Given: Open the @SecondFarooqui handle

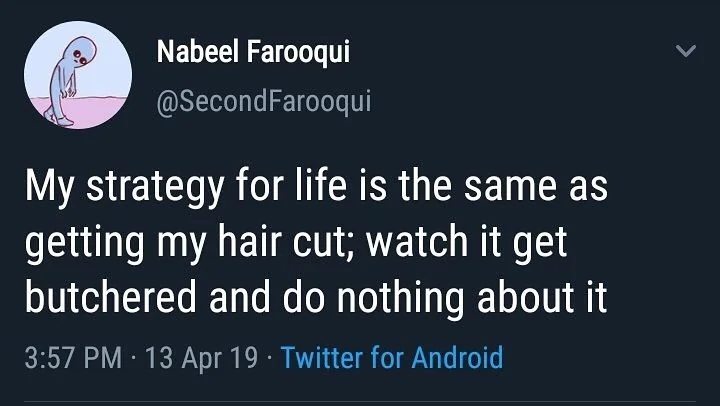Looking at the screenshot, I should click(x=264, y=101).
